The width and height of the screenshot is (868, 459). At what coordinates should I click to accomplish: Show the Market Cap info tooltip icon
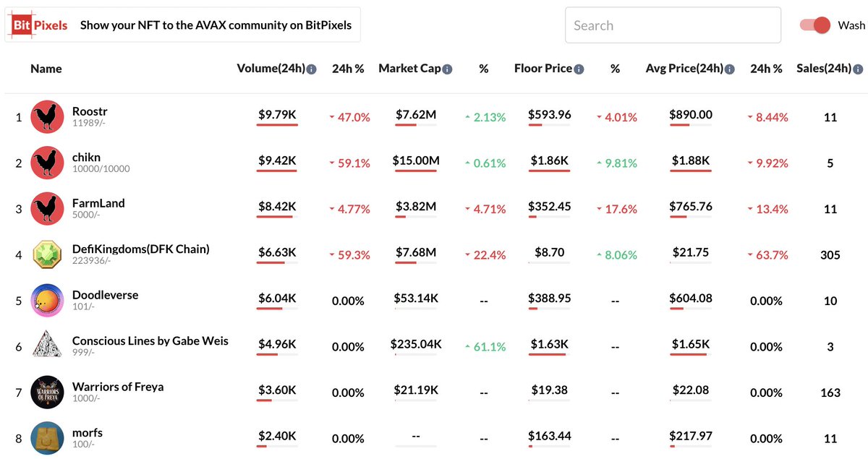(x=448, y=69)
